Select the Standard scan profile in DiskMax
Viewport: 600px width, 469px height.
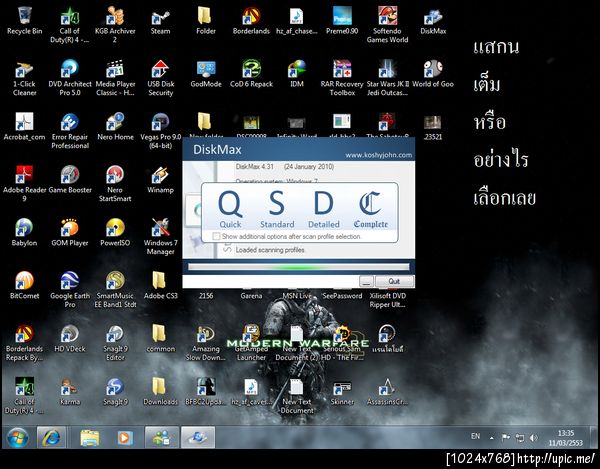277,209
